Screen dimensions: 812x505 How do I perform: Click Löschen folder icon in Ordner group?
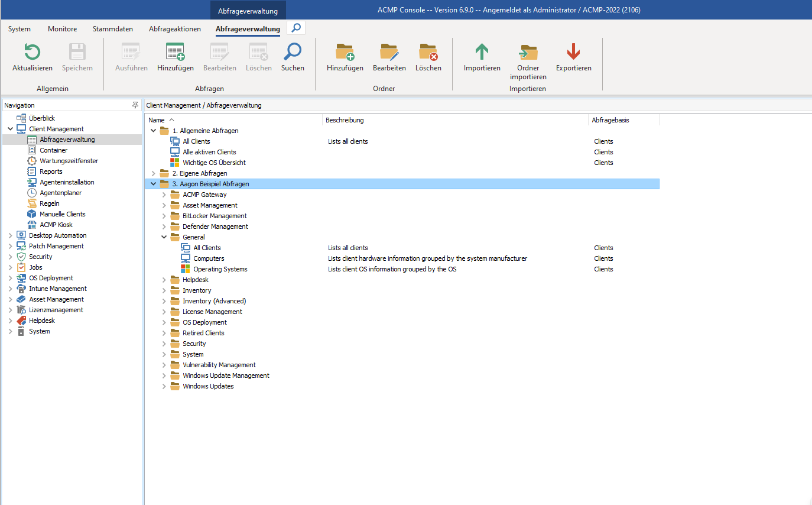click(x=428, y=53)
